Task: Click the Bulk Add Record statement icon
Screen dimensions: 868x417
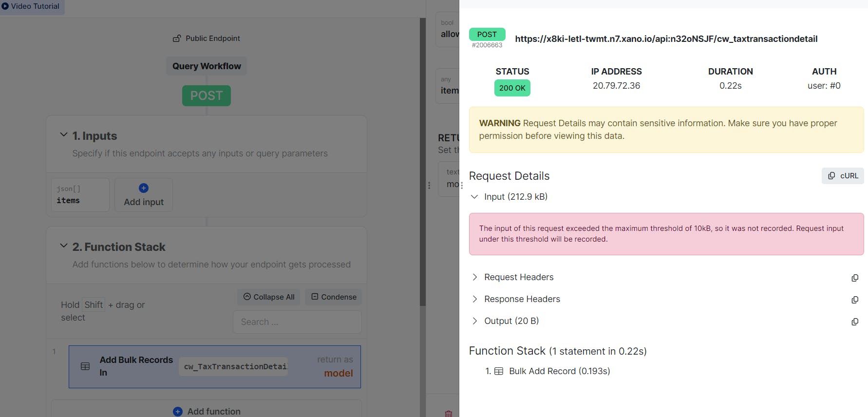Action: pyautogui.click(x=499, y=371)
